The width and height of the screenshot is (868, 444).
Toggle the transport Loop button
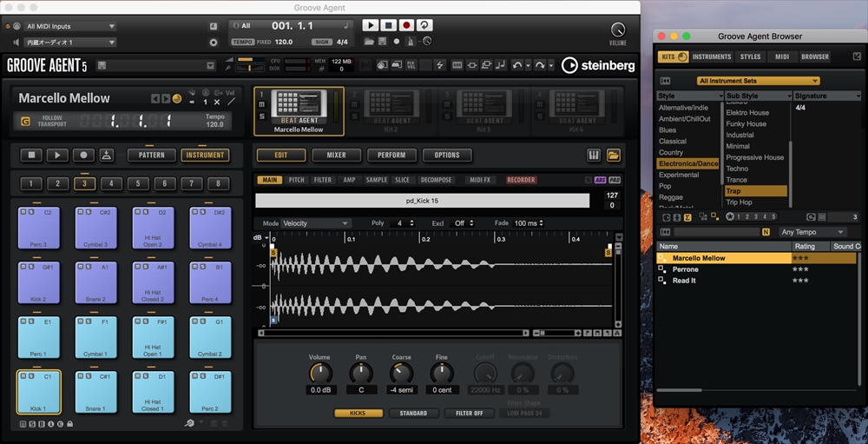(425, 25)
